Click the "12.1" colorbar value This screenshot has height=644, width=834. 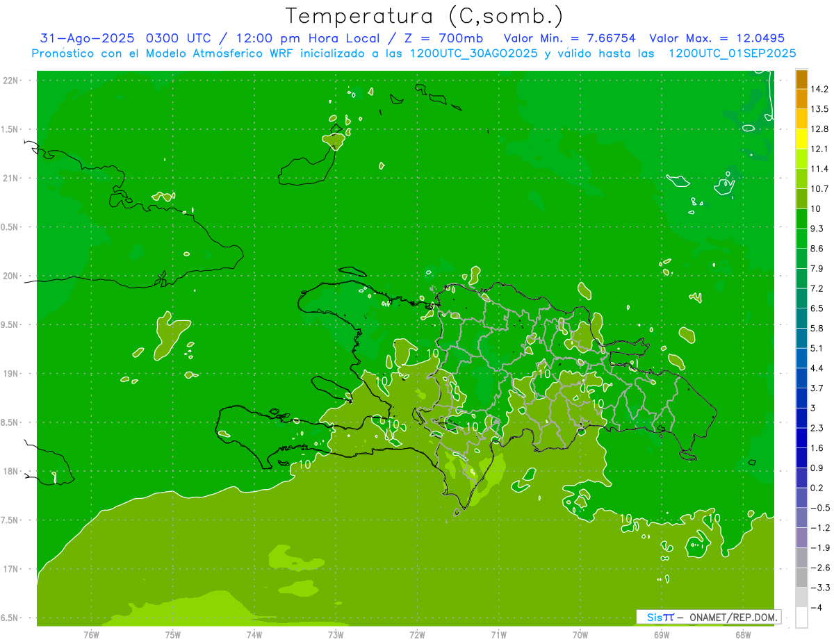tap(820, 149)
